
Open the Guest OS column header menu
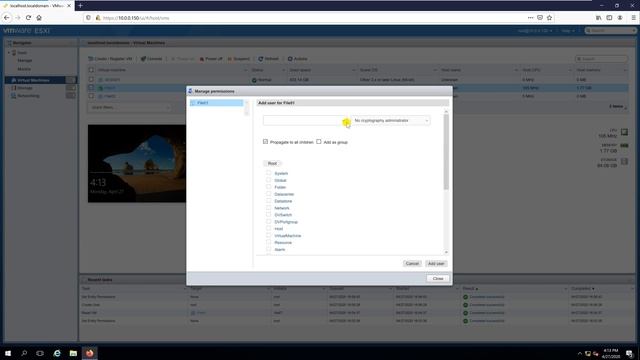[x=434, y=70]
